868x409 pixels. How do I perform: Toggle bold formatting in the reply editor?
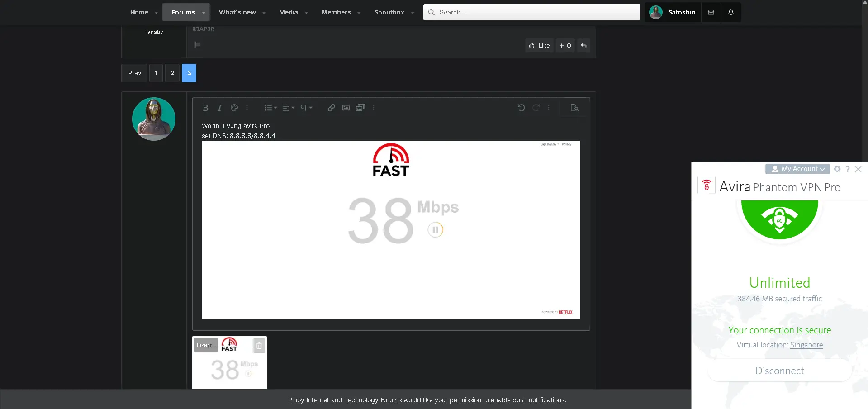click(x=205, y=108)
